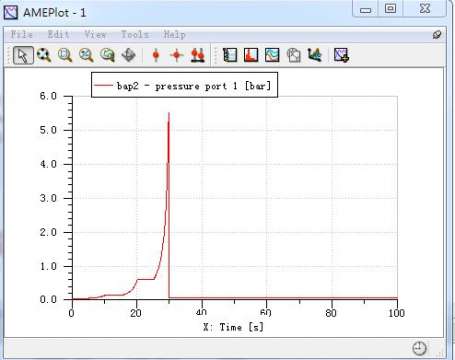Viewport: 455px width, 360px height.
Task: Click the red curve plot icon
Action: pos(251,55)
